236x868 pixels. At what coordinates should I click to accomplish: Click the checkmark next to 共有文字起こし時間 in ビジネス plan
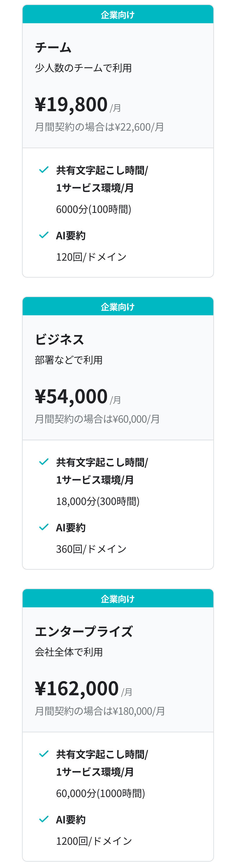click(44, 462)
